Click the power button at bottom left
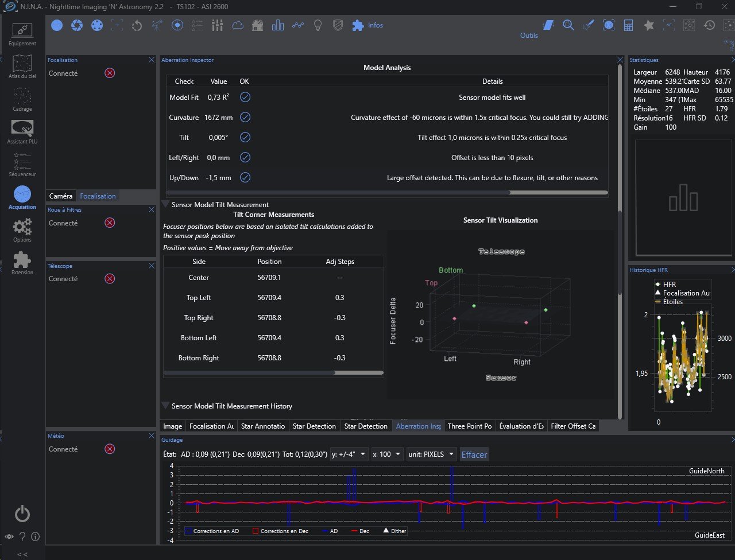 pyautogui.click(x=22, y=514)
